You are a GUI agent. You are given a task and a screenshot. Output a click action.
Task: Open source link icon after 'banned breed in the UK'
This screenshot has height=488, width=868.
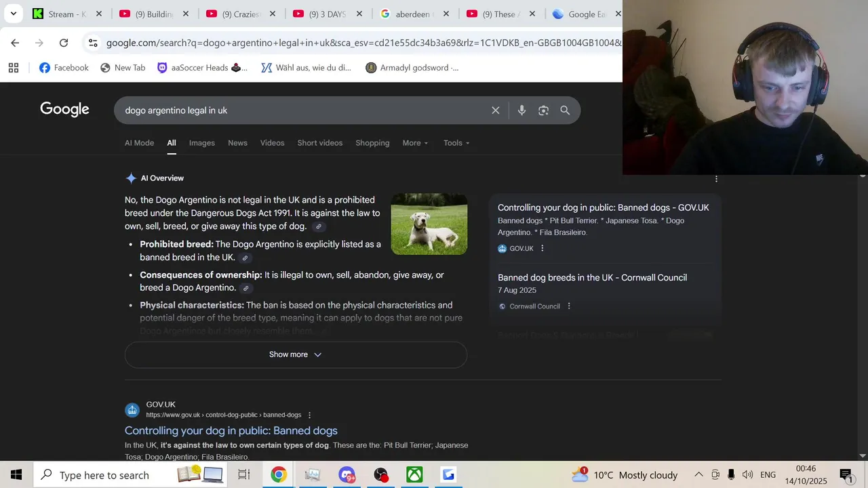pos(245,258)
